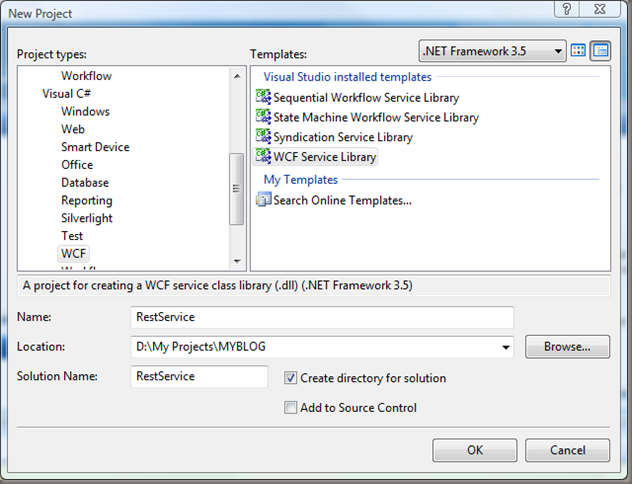Click the Browse... button
The width and height of the screenshot is (632, 484).
[x=567, y=347]
